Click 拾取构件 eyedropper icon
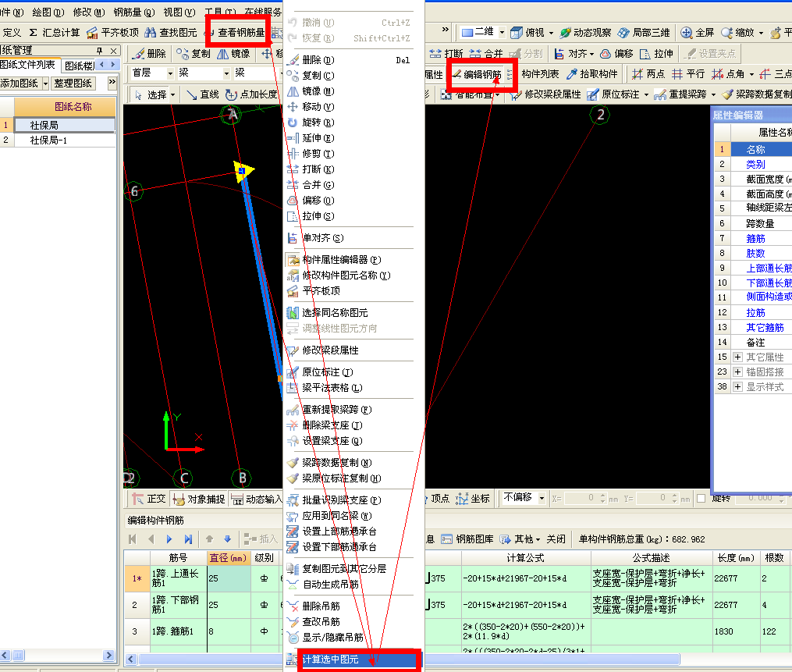This screenshot has height=672, width=792. pos(572,74)
